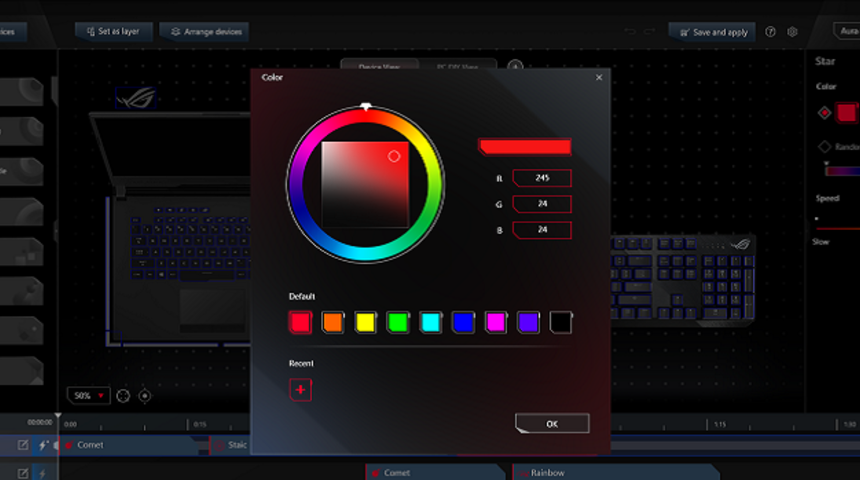Open the 50% zoom dropdown
This screenshot has width=860, height=480.
pos(88,396)
